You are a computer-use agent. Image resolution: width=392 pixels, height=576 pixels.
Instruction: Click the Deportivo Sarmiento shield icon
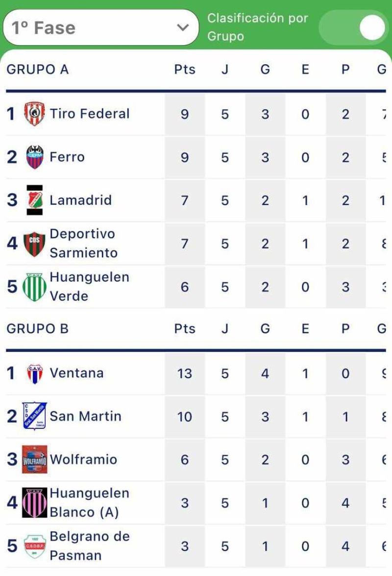tap(34, 244)
